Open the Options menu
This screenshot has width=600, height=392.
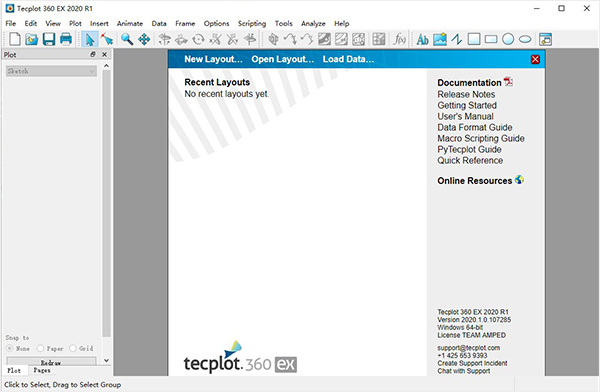[216, 23]
